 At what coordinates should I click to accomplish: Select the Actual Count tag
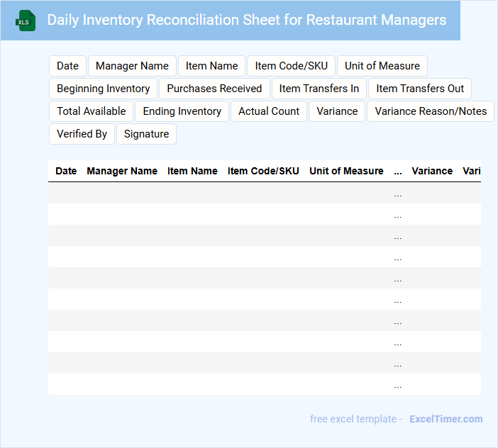(x=269, y=111)
